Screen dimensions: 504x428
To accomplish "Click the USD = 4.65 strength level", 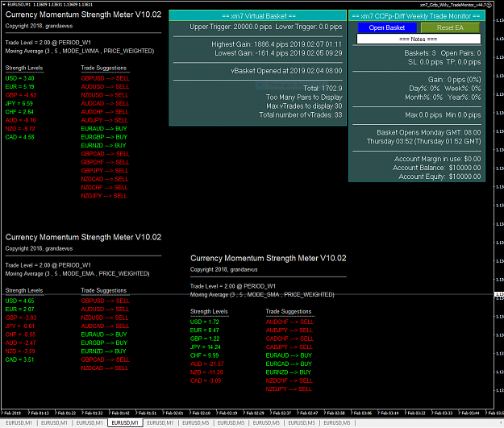I will [x=19, y=301].
